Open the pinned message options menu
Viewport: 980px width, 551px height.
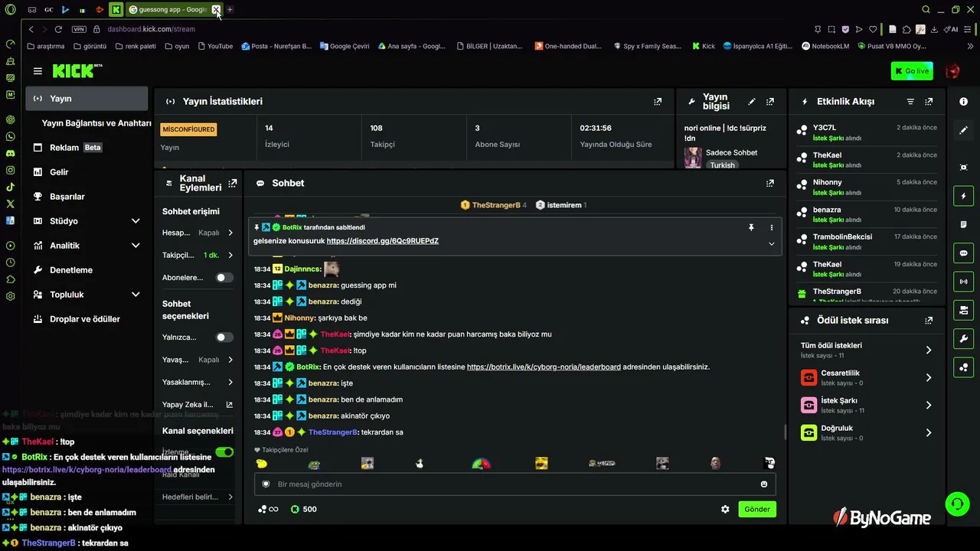[x=771, y=227]
